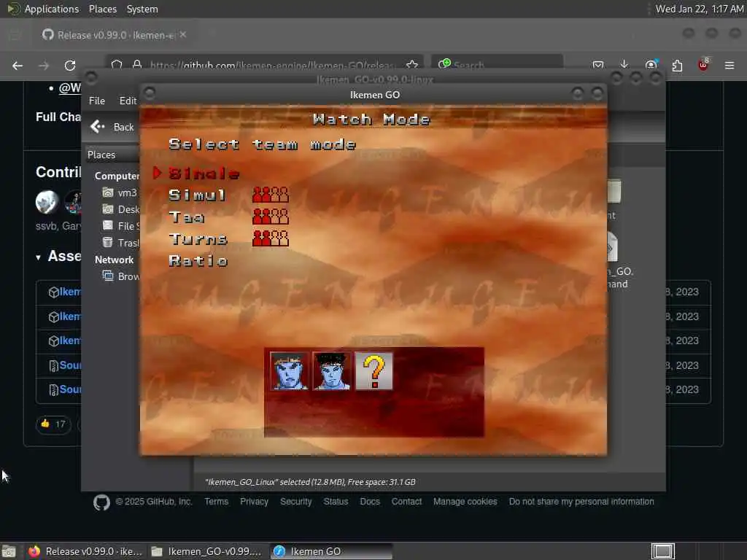The image size is (747, 560).
Task: Click the Firefox Search field
Action: click(497, 65)
